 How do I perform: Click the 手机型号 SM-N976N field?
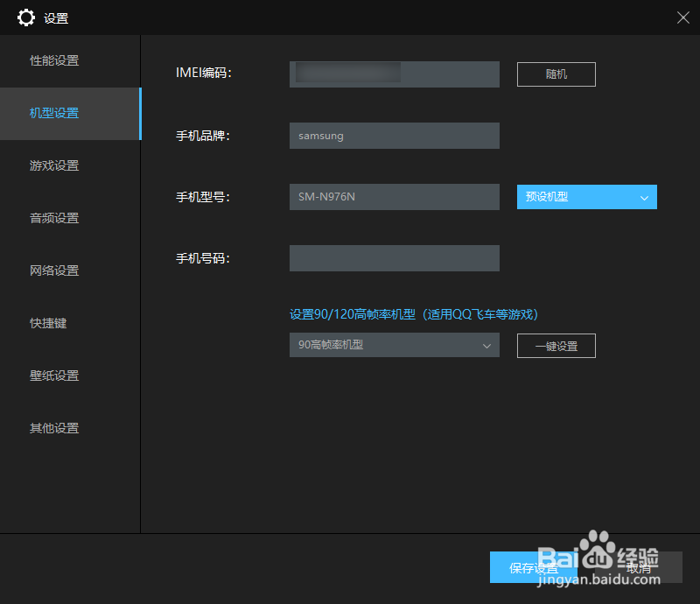395,197
